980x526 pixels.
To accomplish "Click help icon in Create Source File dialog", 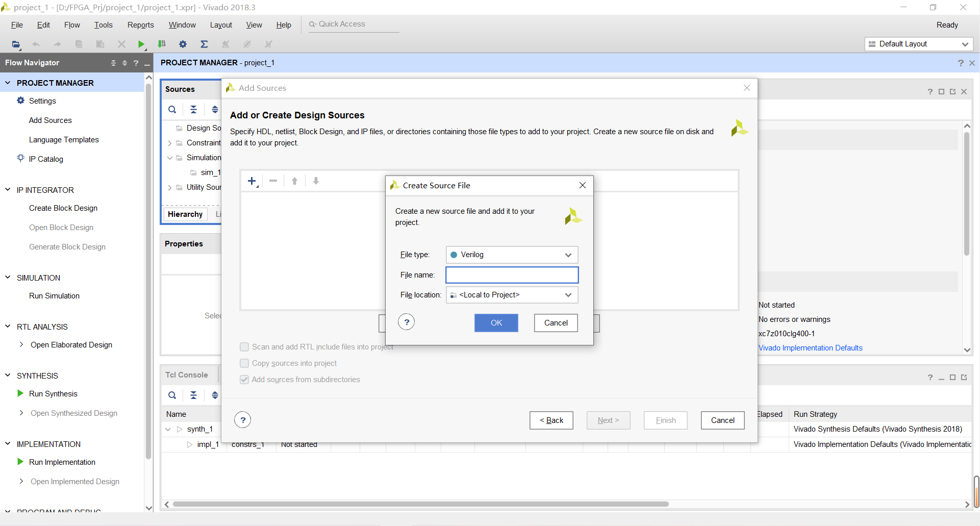I will tap(407, 322).
